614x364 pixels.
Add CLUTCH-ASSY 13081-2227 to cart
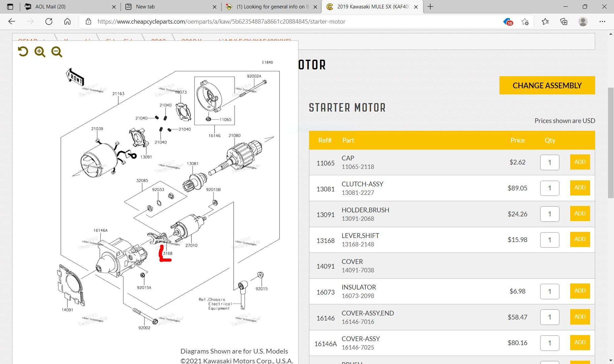pos(580,188)
